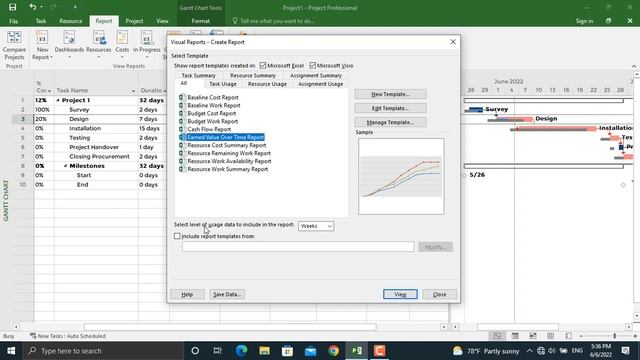This screenshot has width=640, height=360.
Task: Switch to Task ribbon tab
Action: 41,21
